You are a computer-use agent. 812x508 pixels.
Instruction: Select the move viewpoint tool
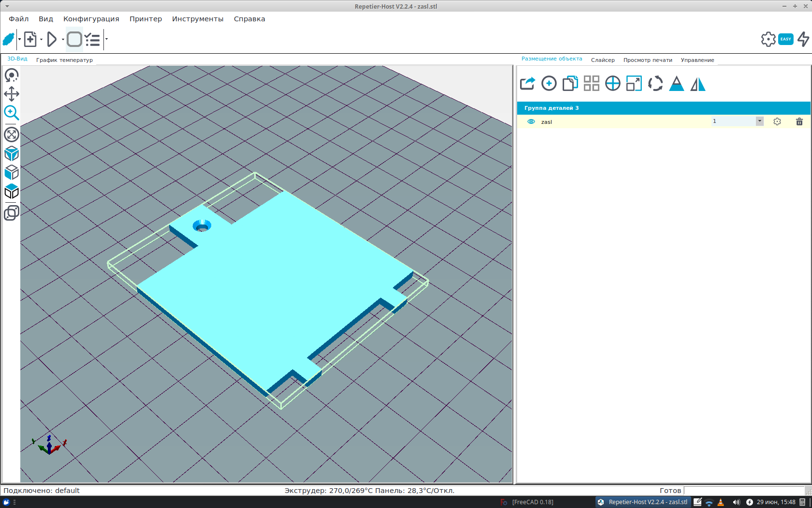12,94
